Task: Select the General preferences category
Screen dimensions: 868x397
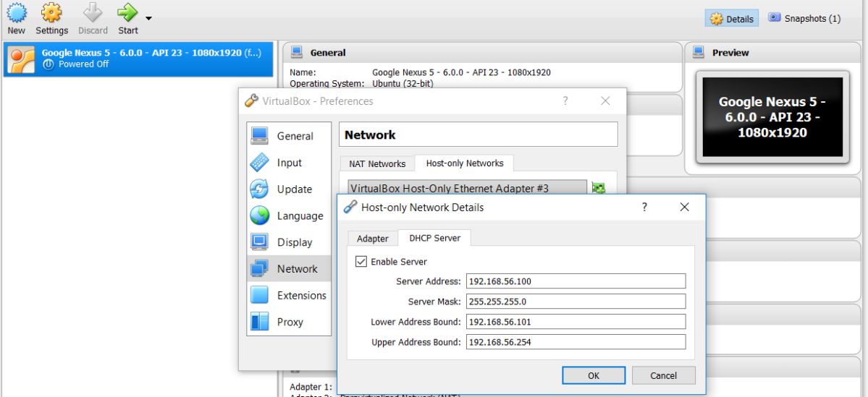Action: click(289, 136)
